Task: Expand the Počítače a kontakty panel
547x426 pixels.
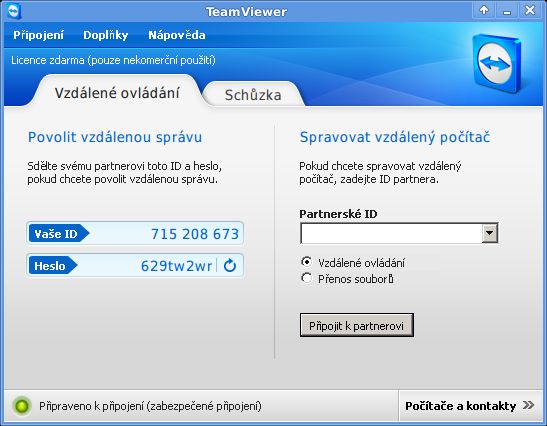Action: pyautogui.click(x=470, y=406)
